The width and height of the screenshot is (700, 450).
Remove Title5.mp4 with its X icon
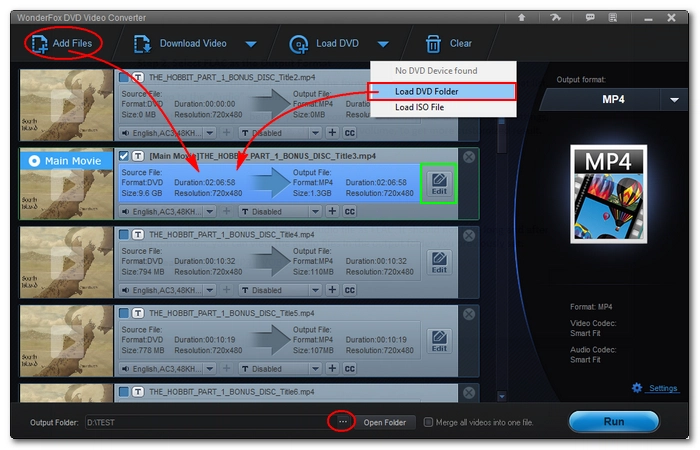click(469, 314)
